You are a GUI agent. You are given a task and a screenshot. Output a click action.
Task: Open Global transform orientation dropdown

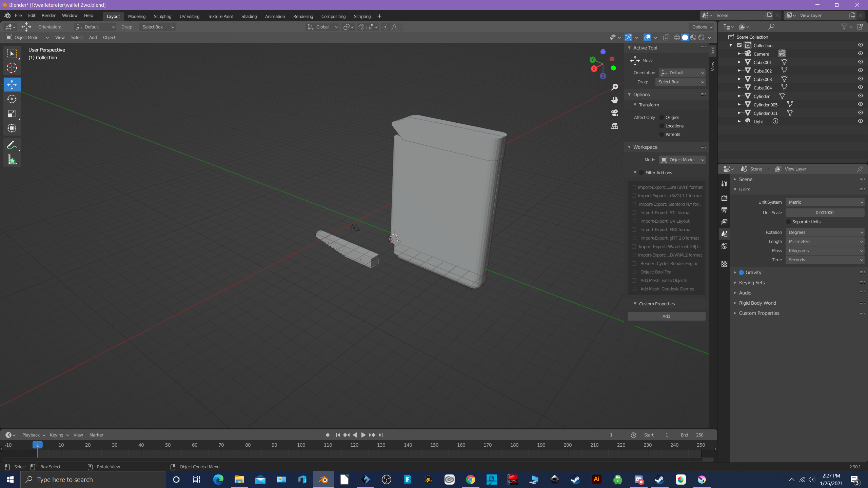(322, 27)
